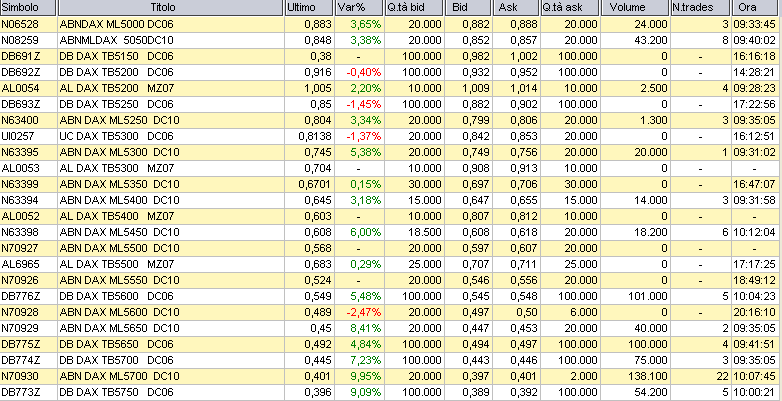The width and height of the screenshot is (782, 401).
Task: Select symbol N70928
Action: (20, 312)
